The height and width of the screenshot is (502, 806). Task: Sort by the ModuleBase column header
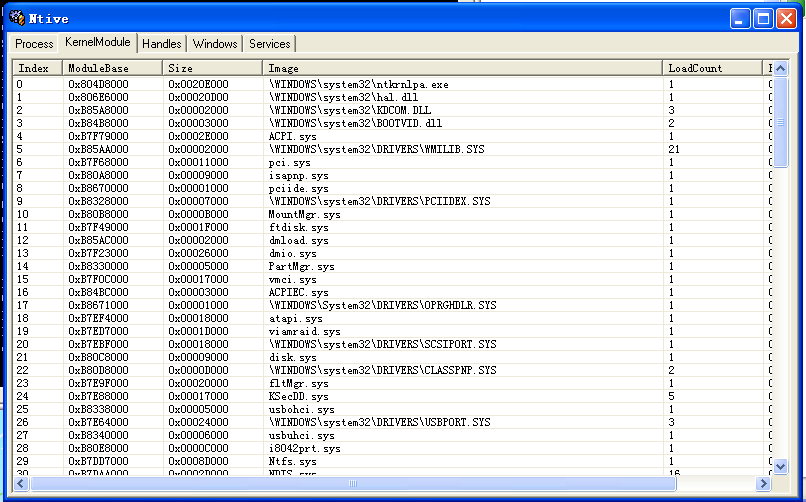(x=113, y=68)
